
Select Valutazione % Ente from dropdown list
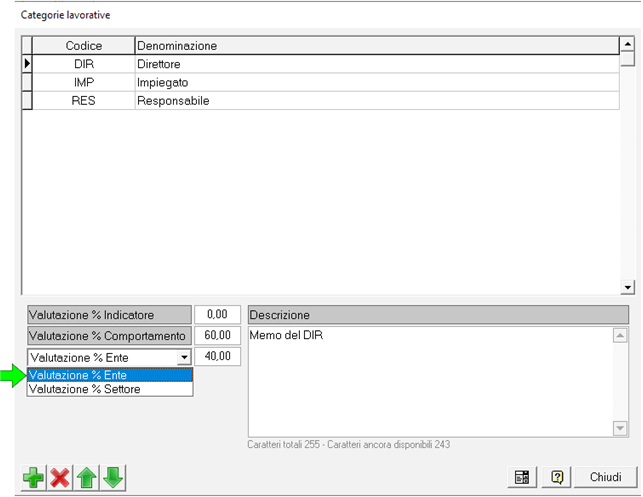click(109, 375)
